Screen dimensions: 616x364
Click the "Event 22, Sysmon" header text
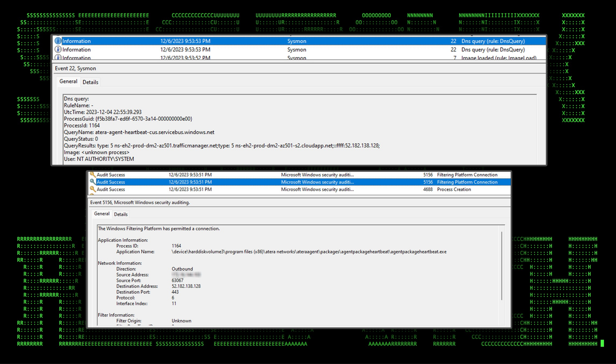coord(75,68)
